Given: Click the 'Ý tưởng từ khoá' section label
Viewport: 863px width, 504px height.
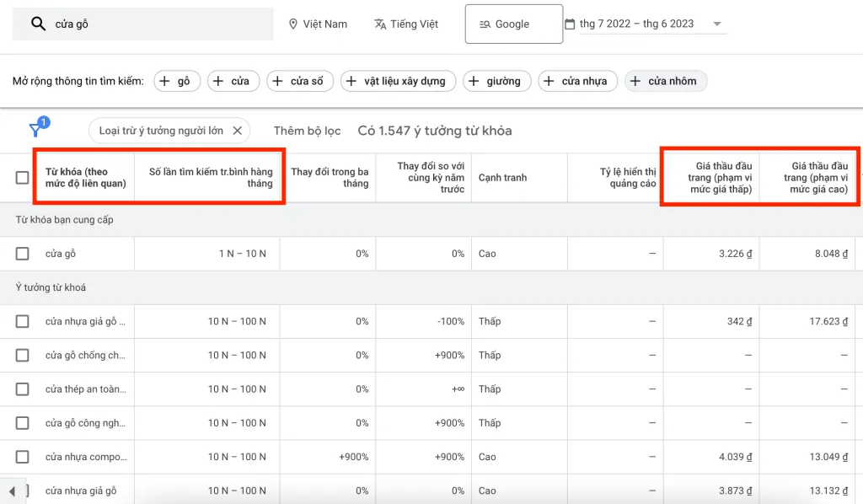Looking at the screenshot, I should [x=51, y=287].
